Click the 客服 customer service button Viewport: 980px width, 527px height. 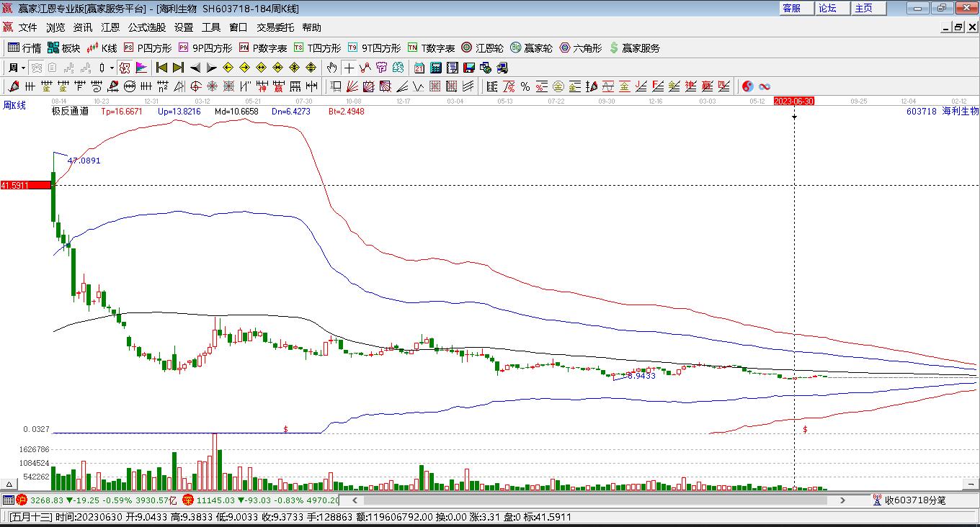click(796, 8)
